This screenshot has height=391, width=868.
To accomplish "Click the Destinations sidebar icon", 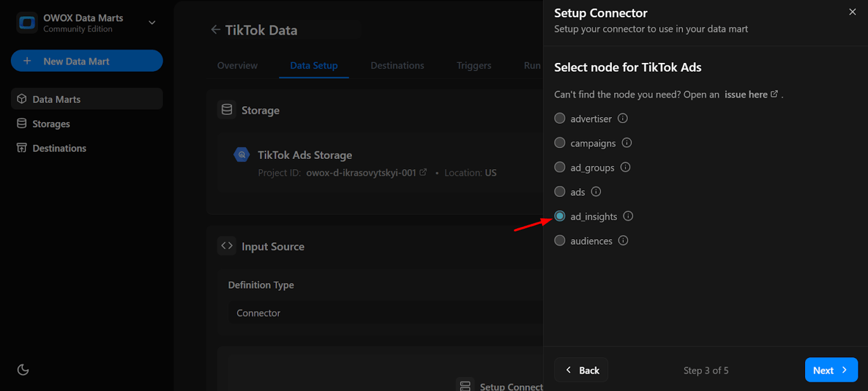I will 22,148.
